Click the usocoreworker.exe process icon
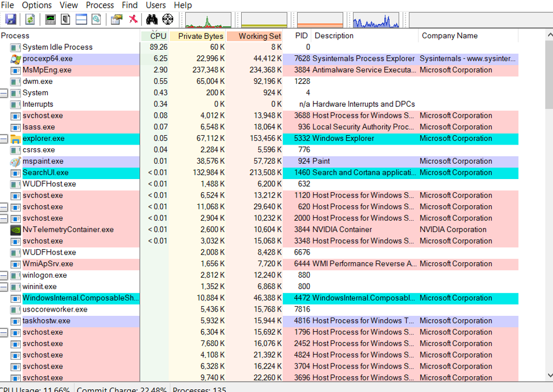Screen dimensions: 553x392 [15, 310]
